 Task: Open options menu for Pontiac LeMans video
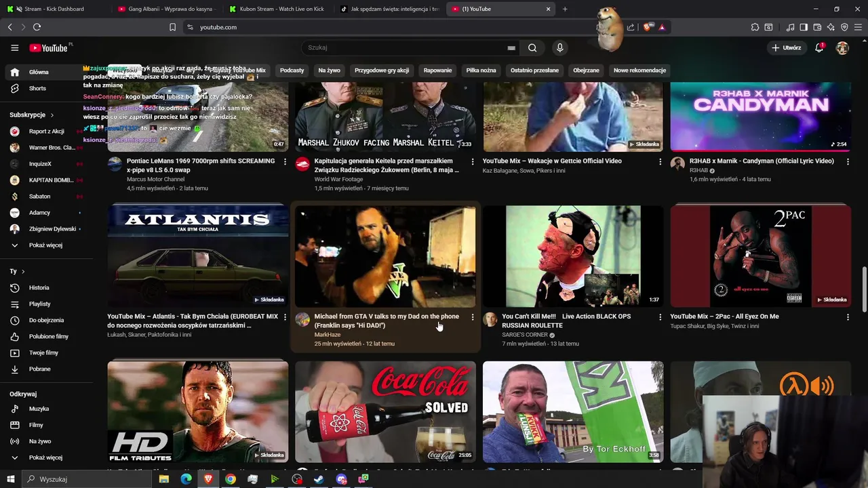point(285,161)
